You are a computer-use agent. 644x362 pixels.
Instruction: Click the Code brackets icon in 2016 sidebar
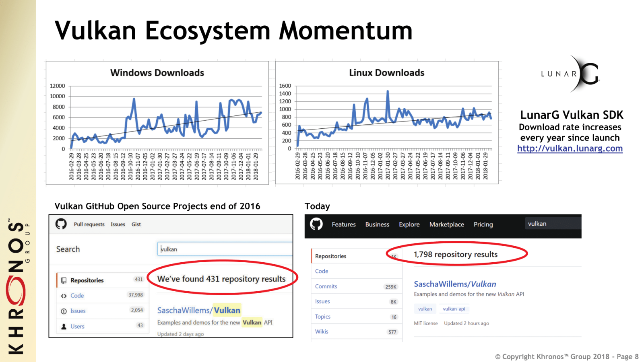click(64, 296)
